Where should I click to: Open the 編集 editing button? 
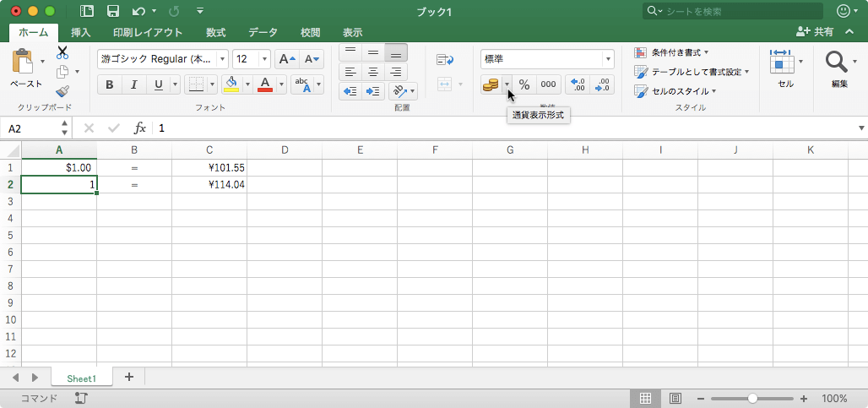[840, 68]
